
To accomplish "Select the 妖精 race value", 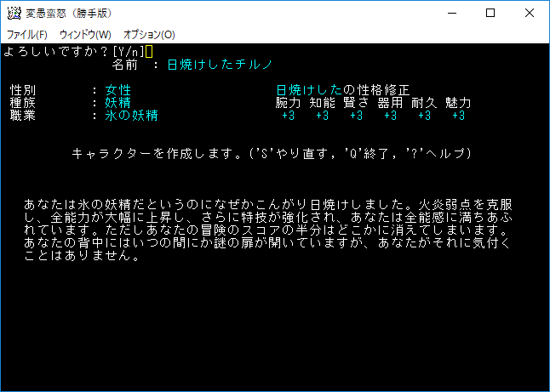I will pos(118,103).
